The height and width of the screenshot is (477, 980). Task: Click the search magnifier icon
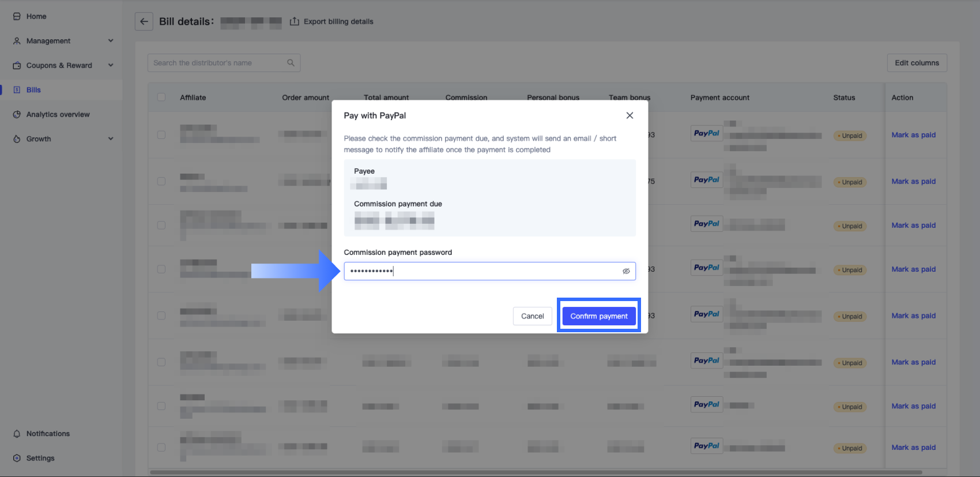click(x=291, y=63)
